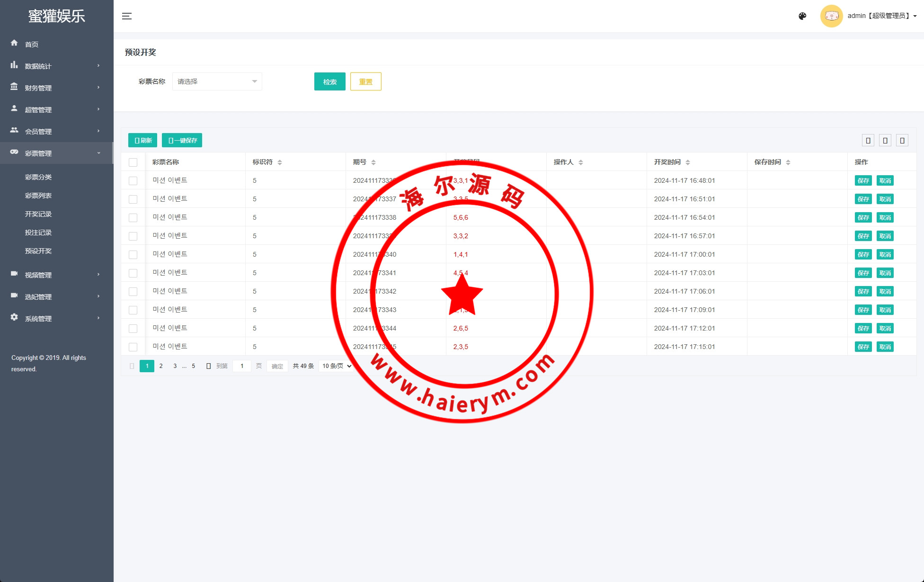The width and height of the screenshot is (924, 582).
Task: Click the bar chart icon for 数据统计
Action: coord(14,65)
